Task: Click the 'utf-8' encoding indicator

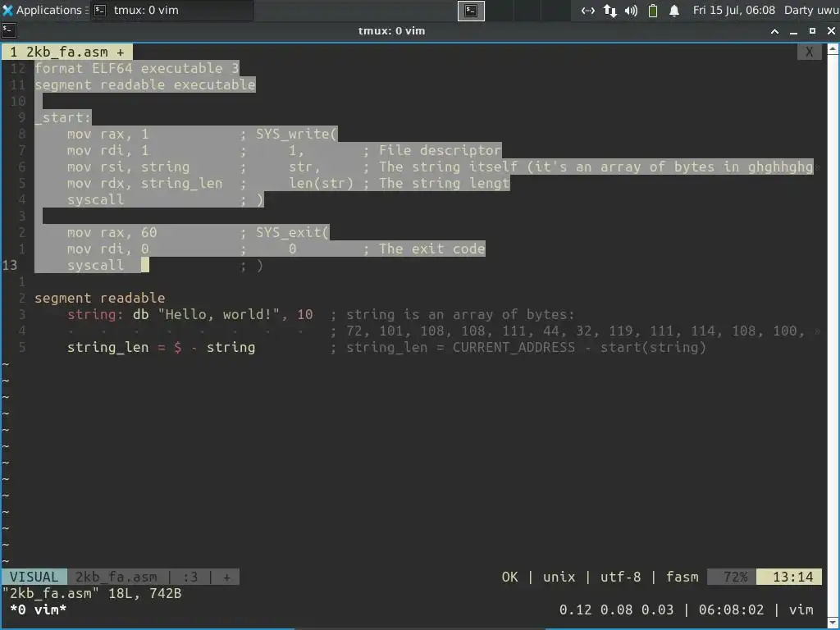Action: 620,577
